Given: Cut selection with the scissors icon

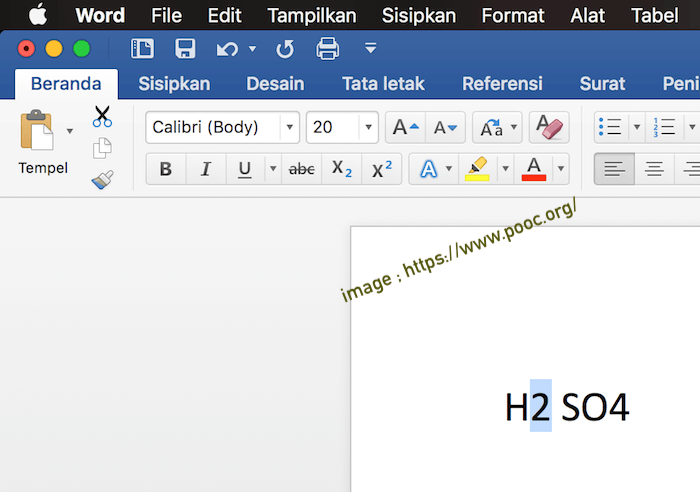Looking at the screenshot, I should click(102, 116).
